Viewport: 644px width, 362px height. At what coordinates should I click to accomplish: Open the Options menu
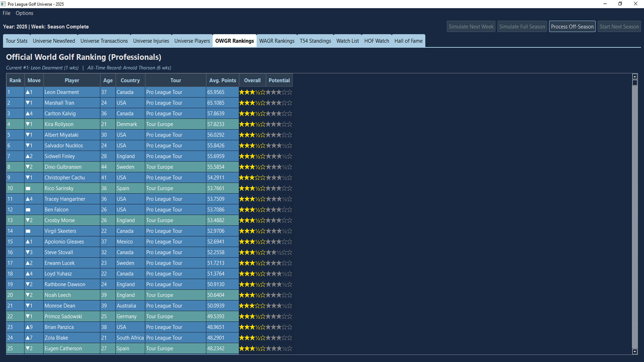pos(24,13)
